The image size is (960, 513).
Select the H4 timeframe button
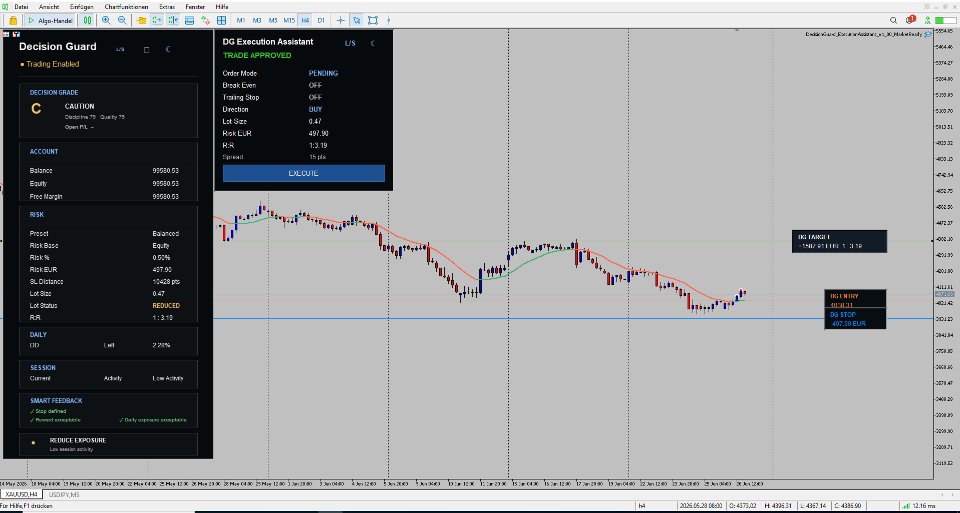point(305,20)
